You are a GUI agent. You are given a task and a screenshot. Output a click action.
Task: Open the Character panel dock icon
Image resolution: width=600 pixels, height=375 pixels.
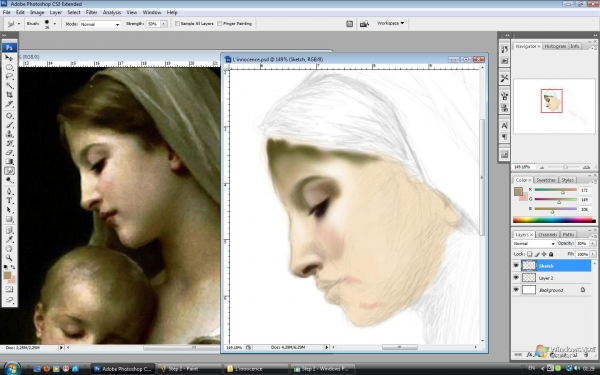coord(504,126)
